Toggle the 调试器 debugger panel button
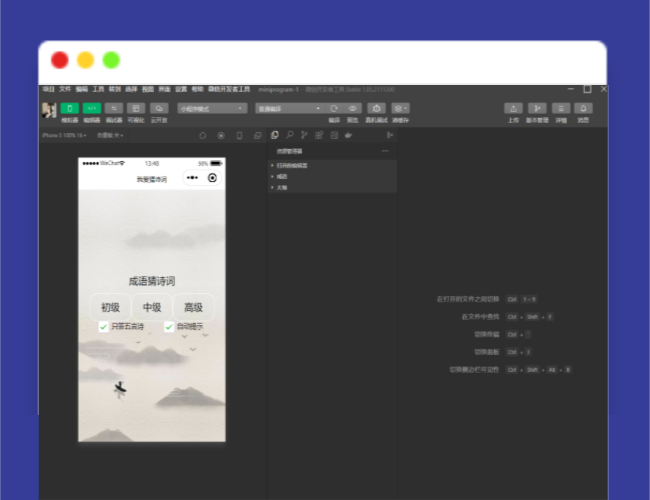Image resolution: width=650 pixels, height=500 pixels. pyautogui.click(x=114, y=108)
